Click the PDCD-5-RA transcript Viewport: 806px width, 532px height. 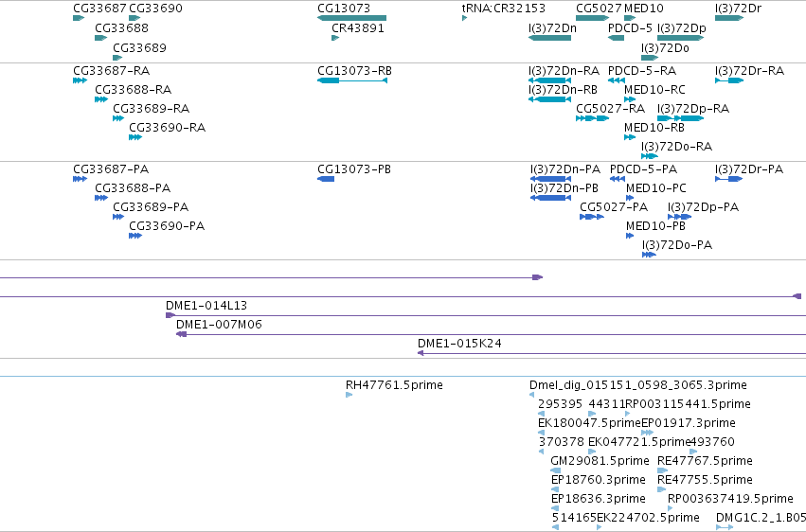click(x=617, y=80)
